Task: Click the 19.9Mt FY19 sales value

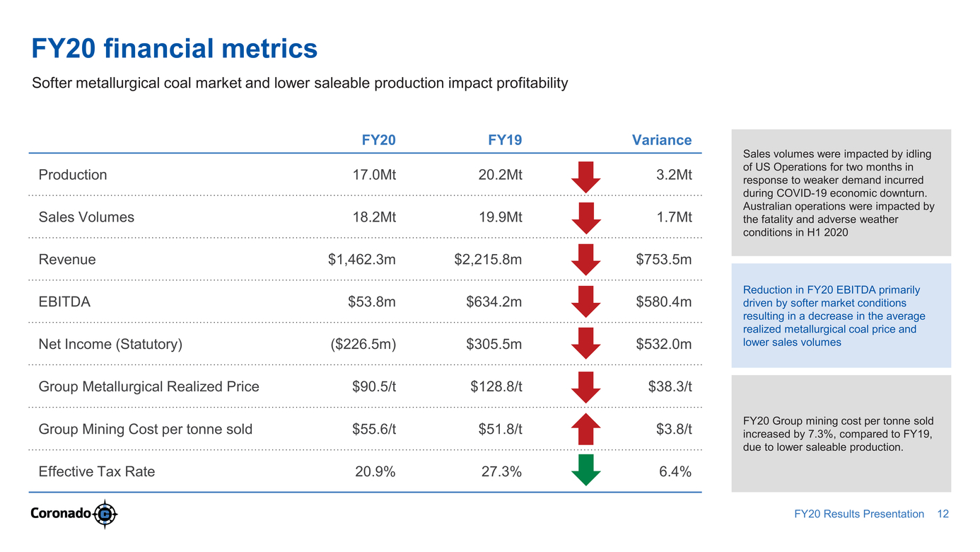Action: click(x=501, y=217)
